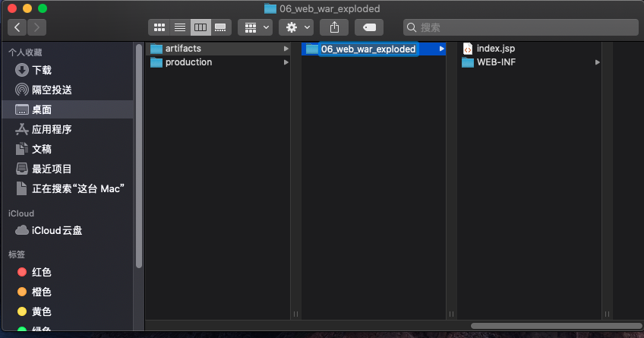This screenshot has height=338, width=644.
Task: Click the third column's resize handle
Action: 607,314
